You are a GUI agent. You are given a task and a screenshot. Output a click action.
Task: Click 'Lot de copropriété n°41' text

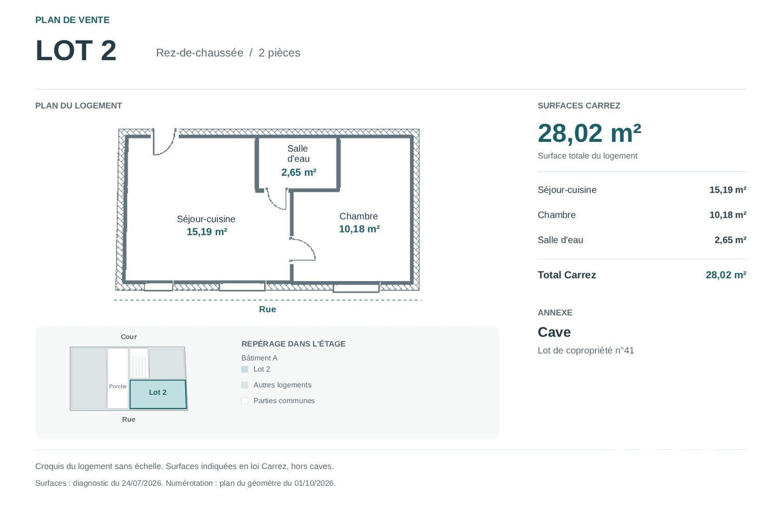(586, 351)
